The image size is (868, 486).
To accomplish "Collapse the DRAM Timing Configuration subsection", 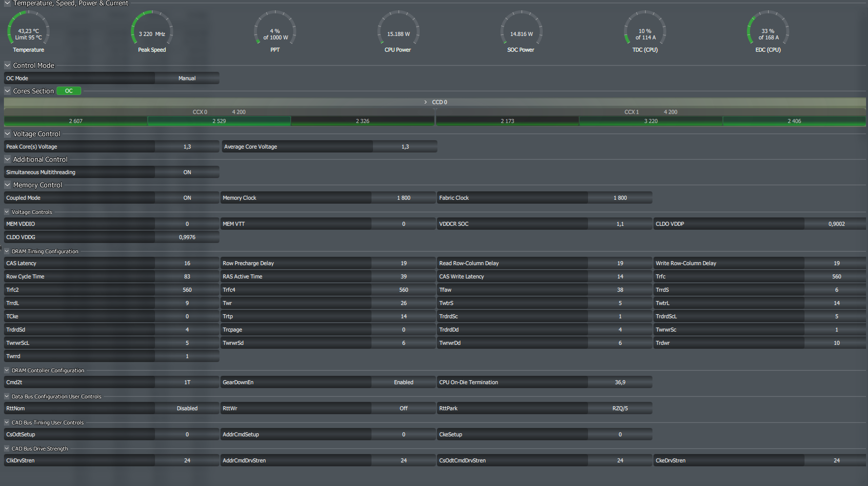I will tap(7, 251).
